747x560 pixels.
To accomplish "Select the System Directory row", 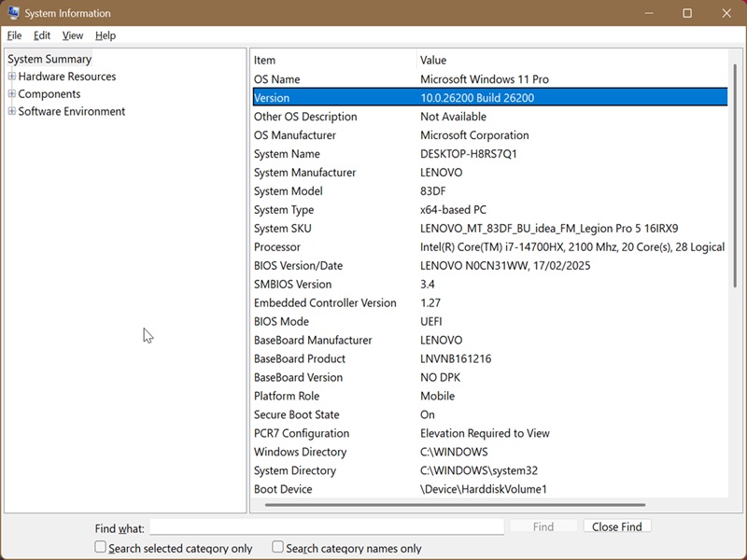I will point(490,470).
